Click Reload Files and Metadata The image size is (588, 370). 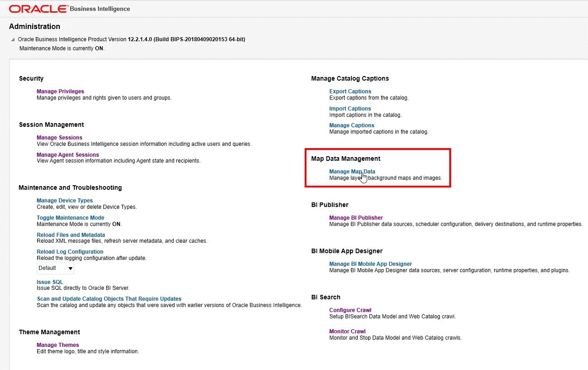pos(71,235)
